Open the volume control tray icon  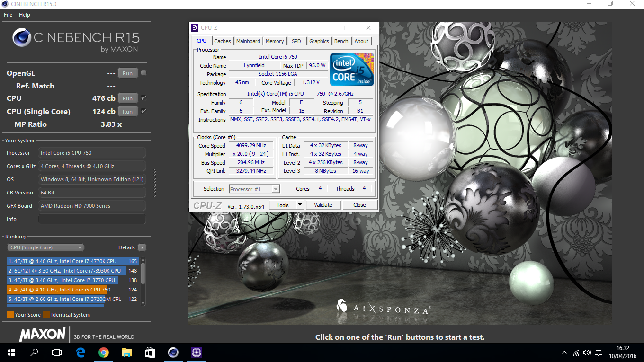pos(587,353)
